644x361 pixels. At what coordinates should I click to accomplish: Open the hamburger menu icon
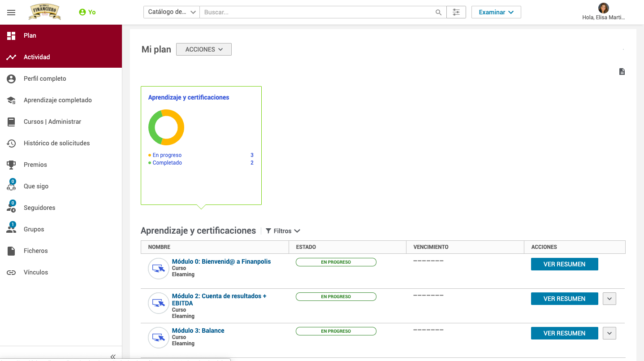(11, 13)
